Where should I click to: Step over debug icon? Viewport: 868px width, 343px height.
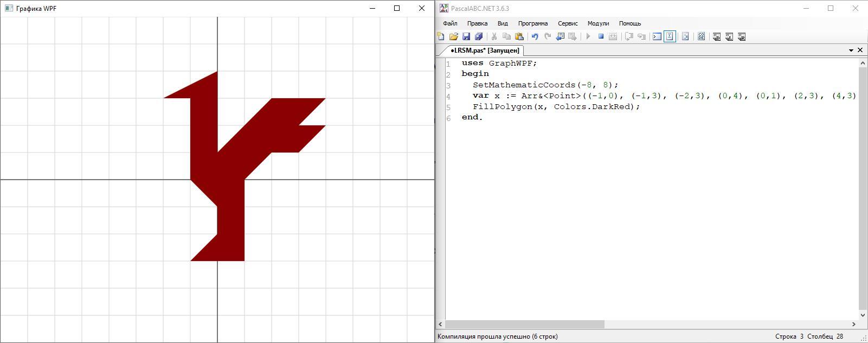629,36
